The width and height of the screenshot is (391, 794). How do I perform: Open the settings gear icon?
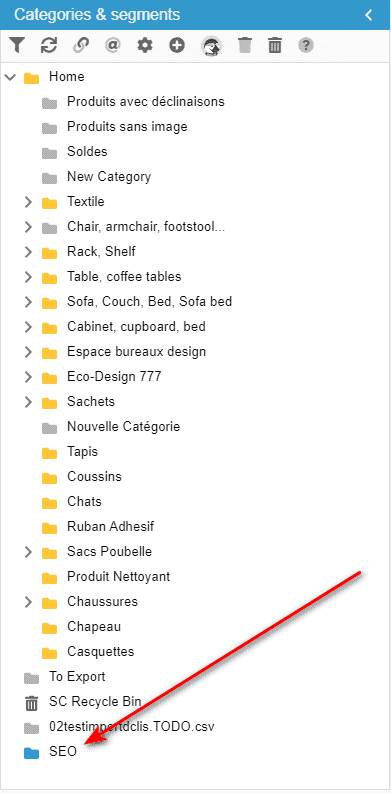(x=145, y=46)
